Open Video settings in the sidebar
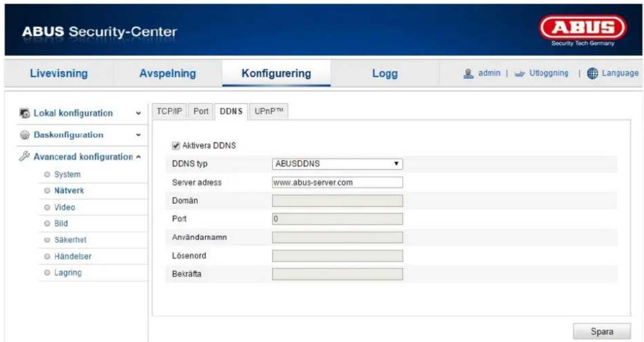Image resolution: width=644 pixels, height=342 pixels. pyautogui.click(x=65, y=207)
